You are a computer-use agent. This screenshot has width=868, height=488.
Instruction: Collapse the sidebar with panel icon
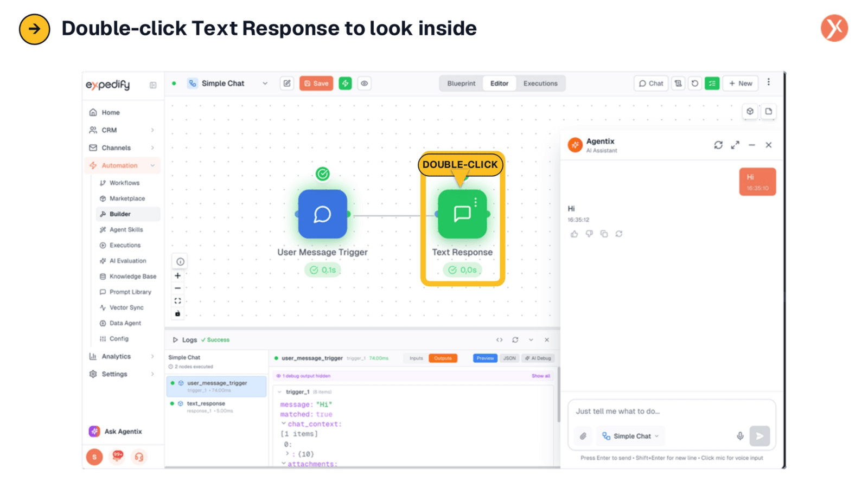click(153, 85)
